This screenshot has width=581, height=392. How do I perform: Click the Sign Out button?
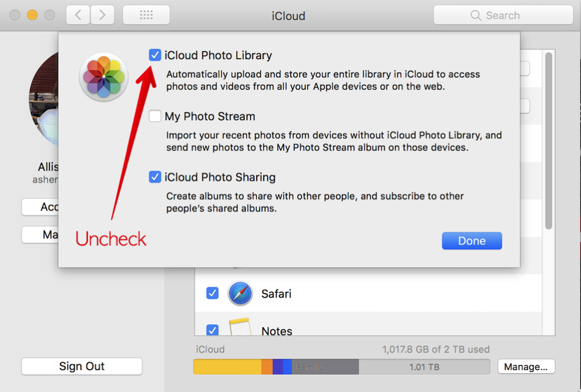coord(82,366)
